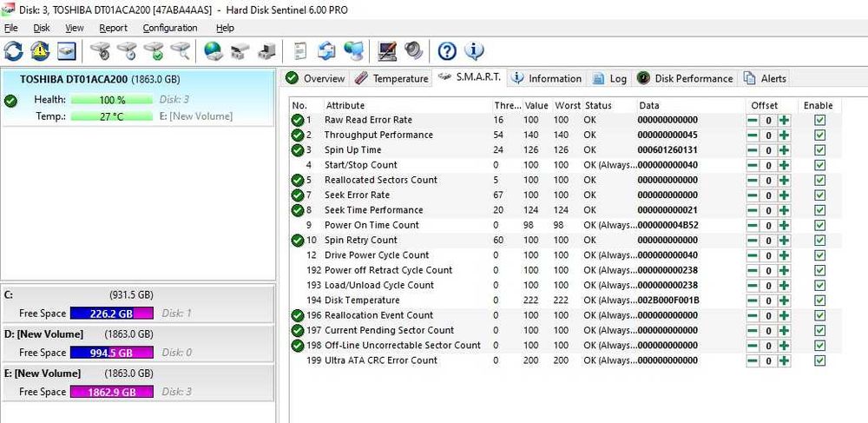Select the E: [New Volume] partition entry

[137, 382]
